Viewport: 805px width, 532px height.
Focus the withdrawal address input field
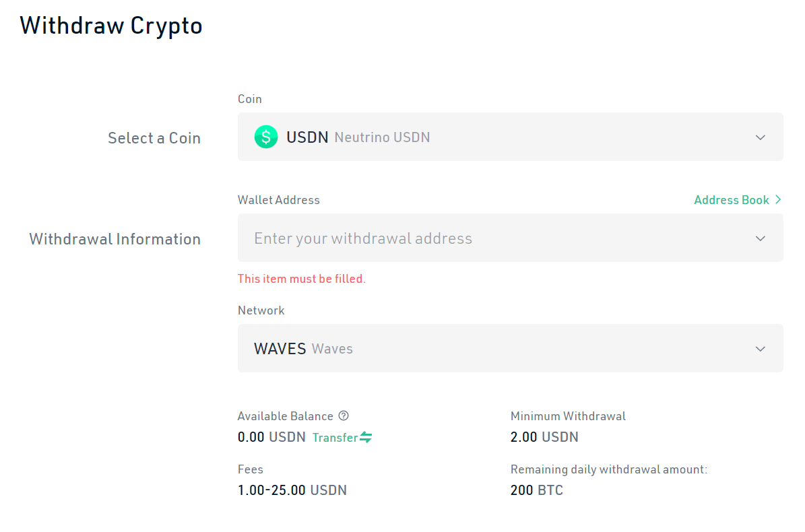click(x=472, y=238)
